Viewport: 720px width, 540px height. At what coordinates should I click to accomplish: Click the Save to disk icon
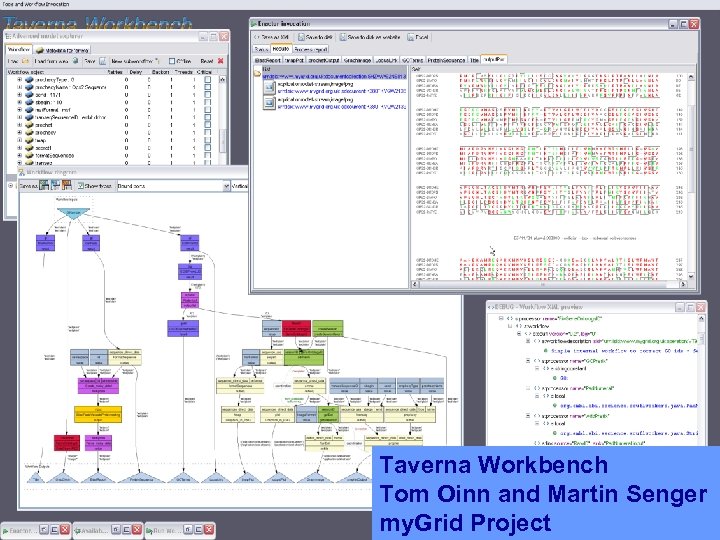301,37
